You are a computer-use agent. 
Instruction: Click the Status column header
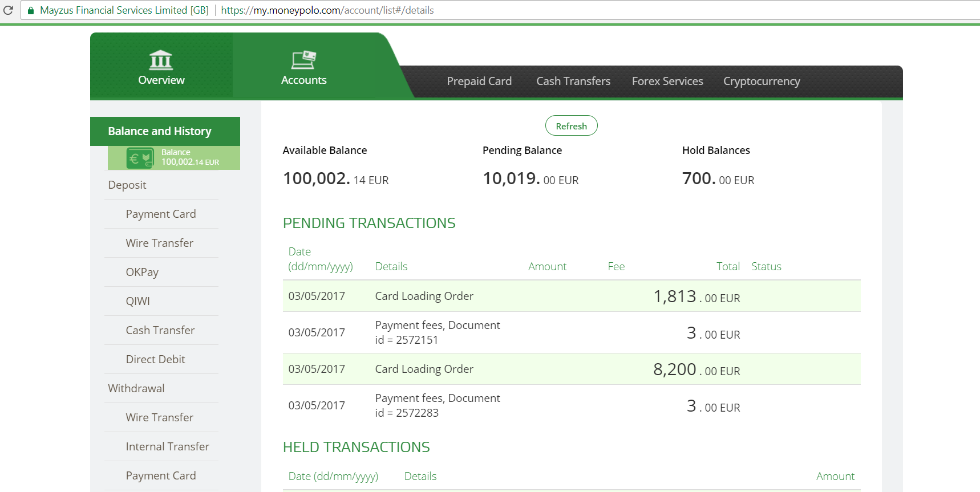click(766, 266)
